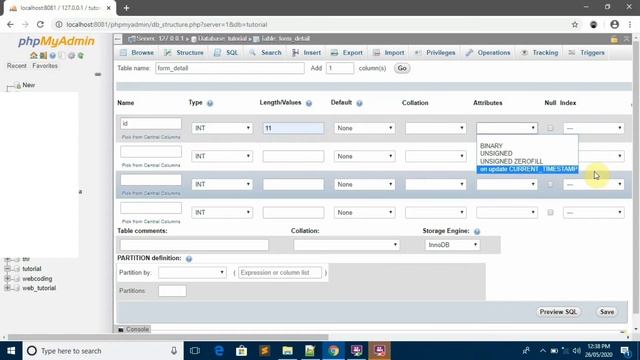Click the Default column help icon
Viewport: 640px width, 360px height.
(359, 103)
